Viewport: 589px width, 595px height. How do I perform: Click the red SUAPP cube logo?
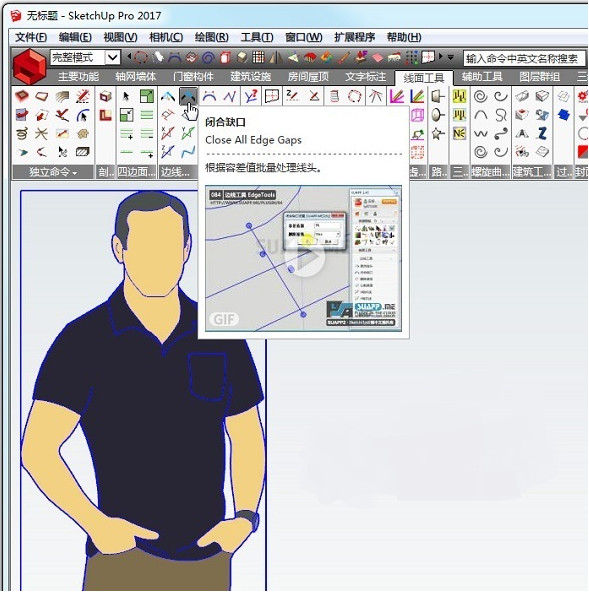(x=30, y=66)
